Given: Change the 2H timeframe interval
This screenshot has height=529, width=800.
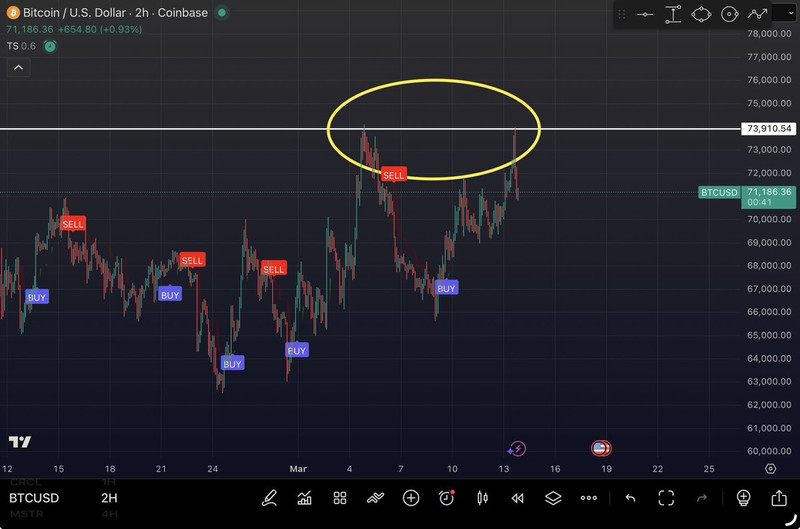Looking at the screenshot, I should coord(109,498).
